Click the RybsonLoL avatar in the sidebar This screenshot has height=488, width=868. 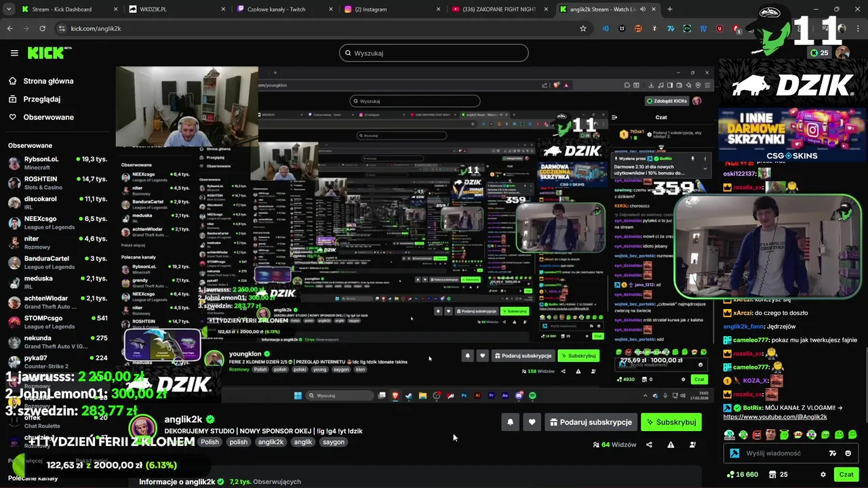[14, 163]
